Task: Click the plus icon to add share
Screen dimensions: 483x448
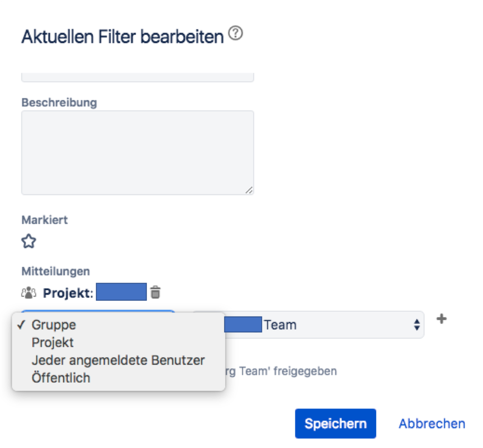Action: (x=441, y=319)
